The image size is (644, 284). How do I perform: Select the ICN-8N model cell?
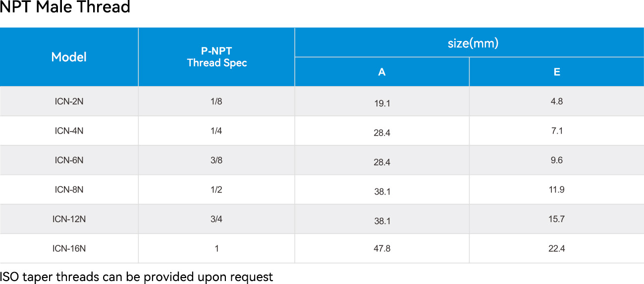[x=69, y=189]
